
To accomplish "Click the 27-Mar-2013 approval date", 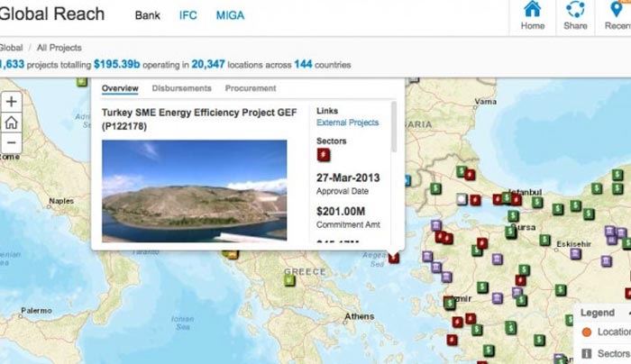I will [x=348, y=177].
